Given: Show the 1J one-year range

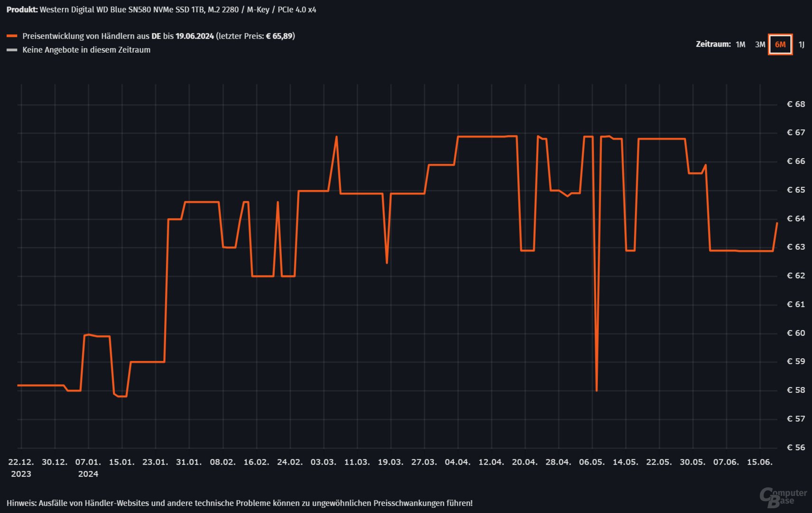Looking at the screenshot, I should click(801, 45).
